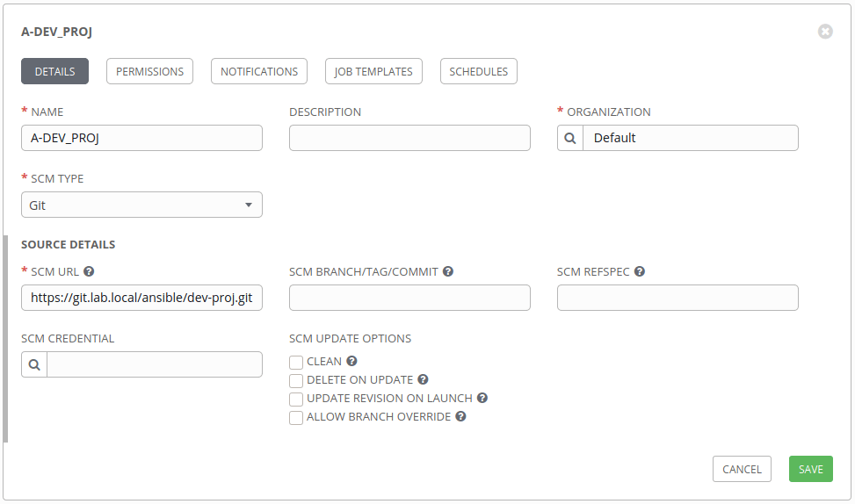Save the project settings
Viewport: 855px width, 504px height.
coord(810,469)
